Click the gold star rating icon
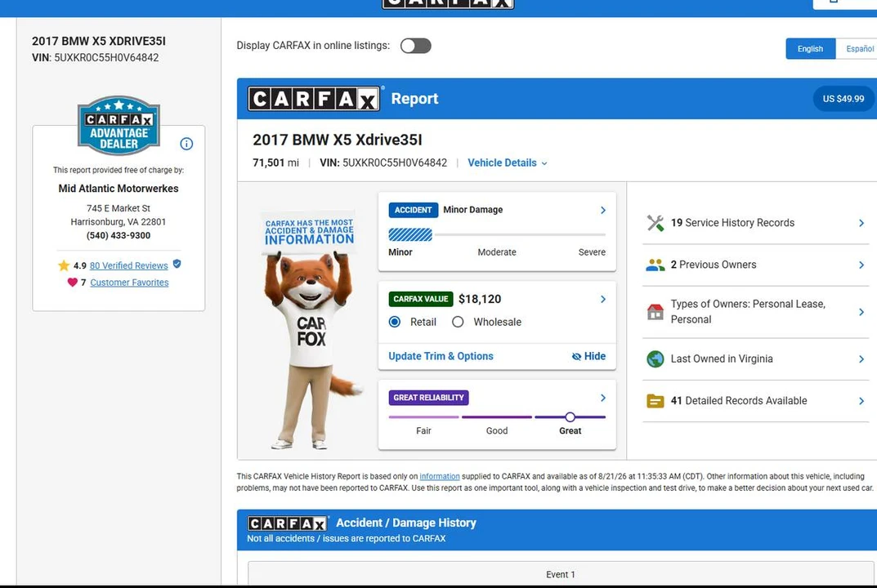877x588 pixels. pos(64,265)
